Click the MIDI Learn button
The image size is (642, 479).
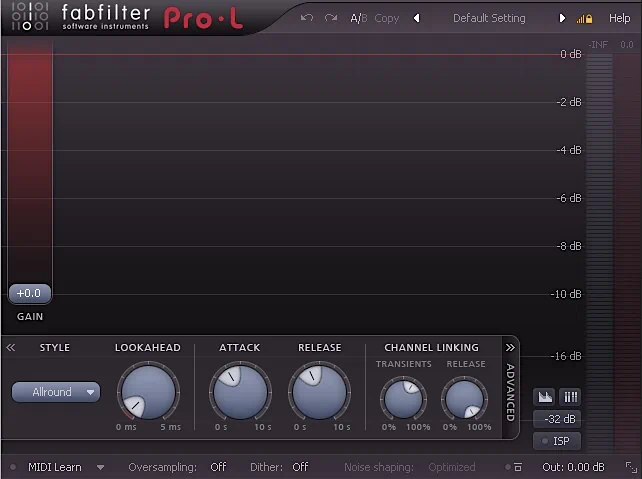tap(54, 467)
